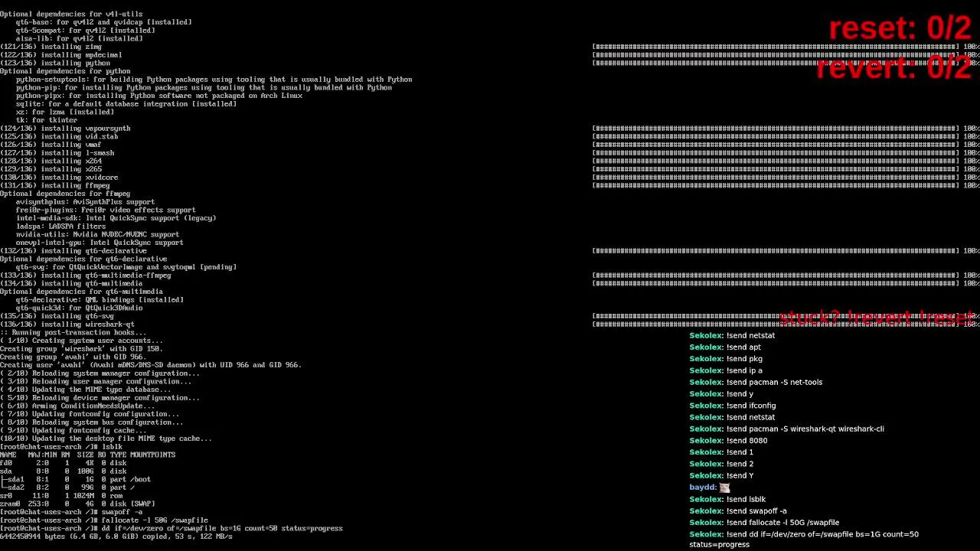Click the 'reset: 0/2' counter overlay
980x551 pixels.
click(900, 29)
